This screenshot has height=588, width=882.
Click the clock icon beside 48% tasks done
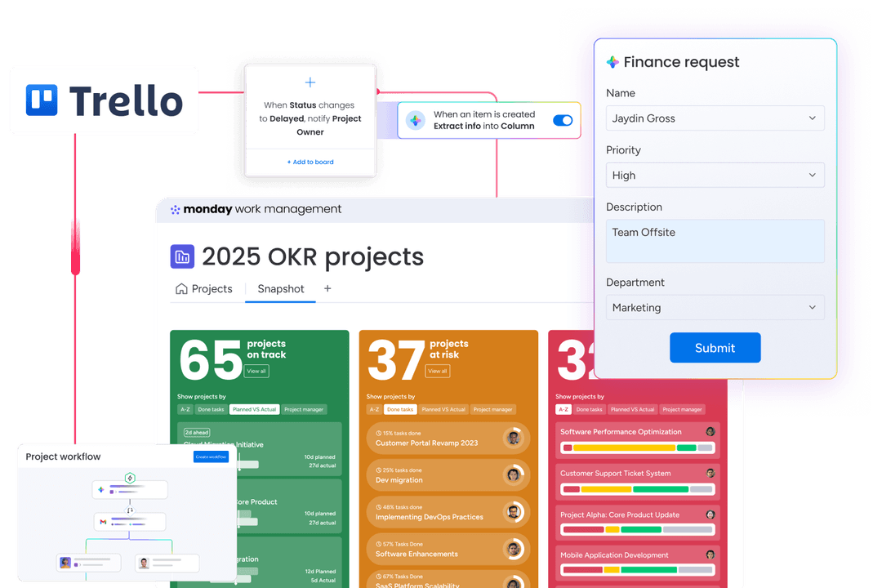(x=379, y=507)
